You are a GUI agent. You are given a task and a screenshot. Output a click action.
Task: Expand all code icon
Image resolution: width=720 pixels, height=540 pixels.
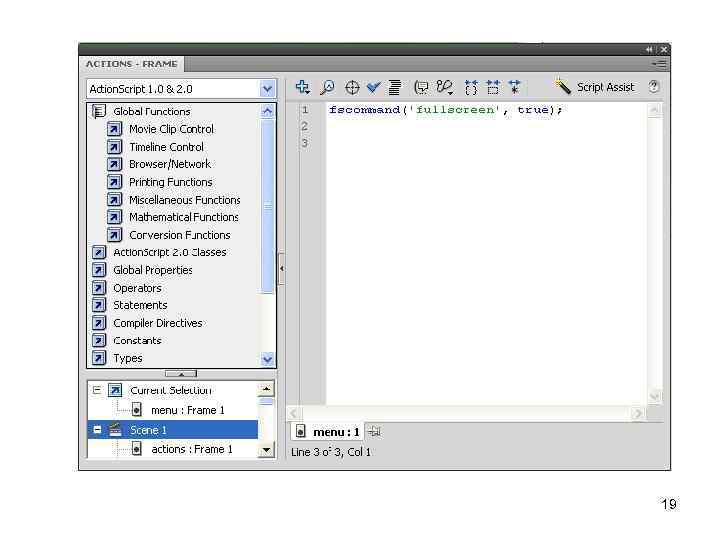(x=514, y=87)
